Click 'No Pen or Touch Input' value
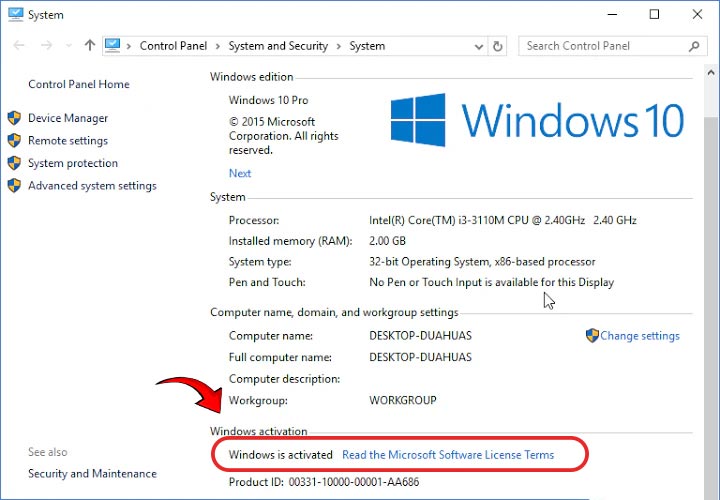The width and height of the screenshot is (720, 500). [x=491, y=282]
